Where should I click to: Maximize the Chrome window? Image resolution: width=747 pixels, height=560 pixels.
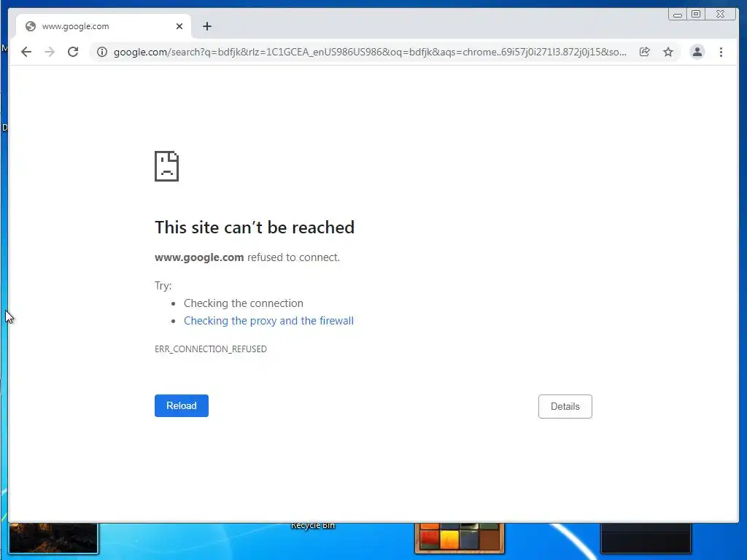pyautogui.click(x=696, y=15)
